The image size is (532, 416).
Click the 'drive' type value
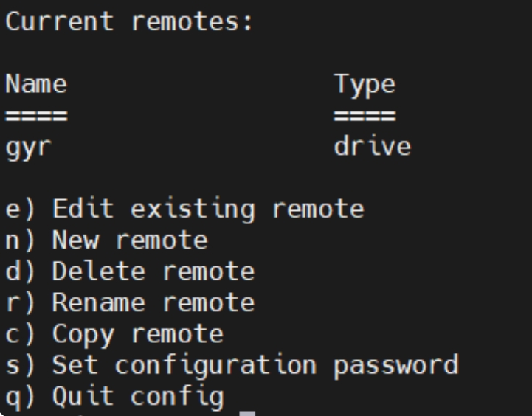tap(373, 146)
